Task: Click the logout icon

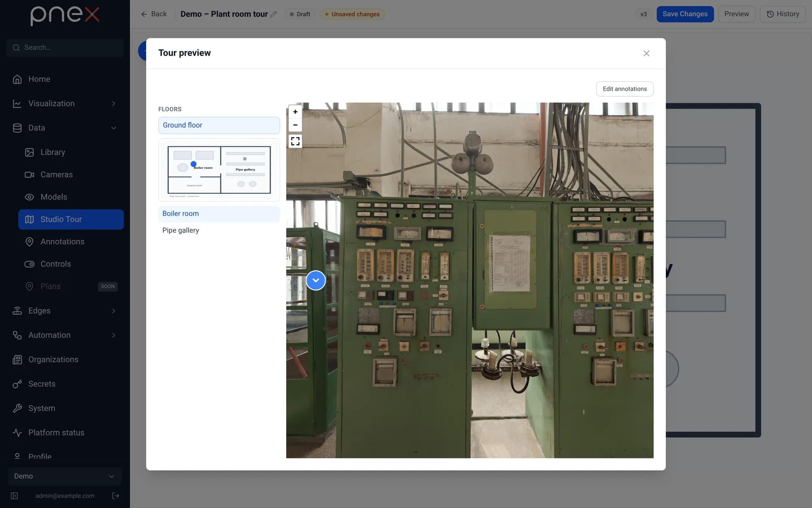Action: coord(115,496)
